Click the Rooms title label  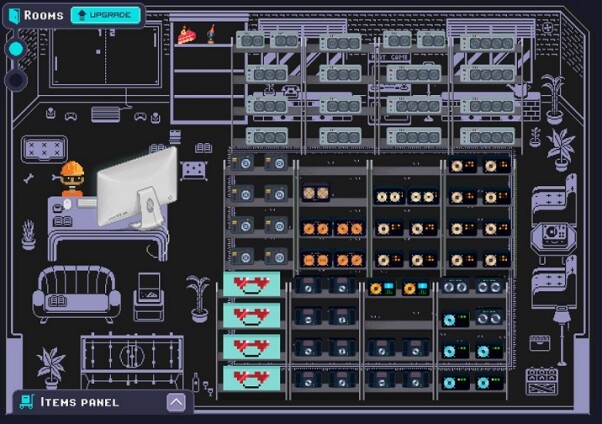pyautogui.click(x=43, y=15)
